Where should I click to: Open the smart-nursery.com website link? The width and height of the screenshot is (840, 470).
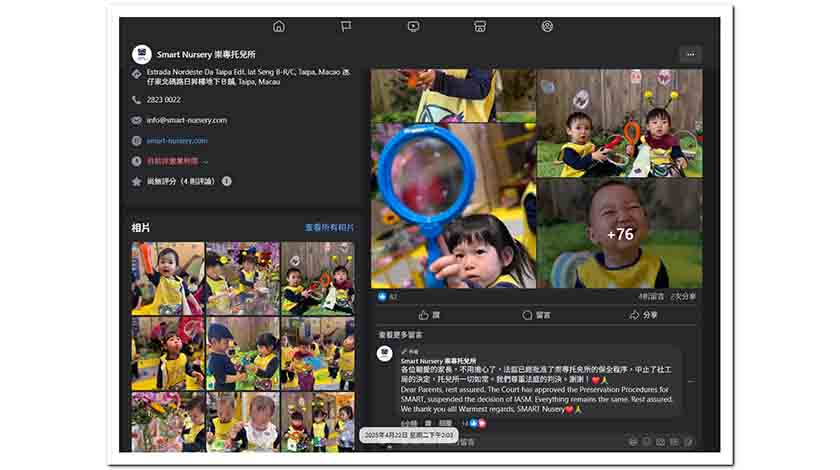[177, 141]
